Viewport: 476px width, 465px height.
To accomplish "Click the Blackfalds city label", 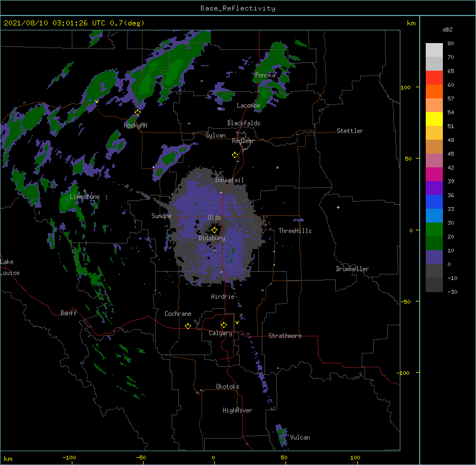I will tap(244, 123).
